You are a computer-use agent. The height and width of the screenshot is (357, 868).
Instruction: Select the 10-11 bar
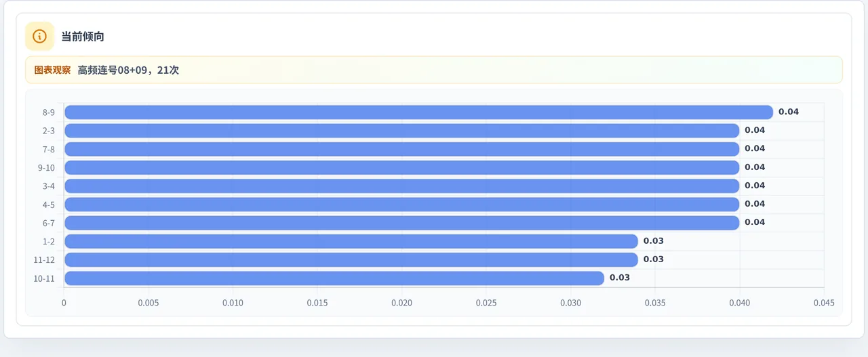[x=334, y=278]
